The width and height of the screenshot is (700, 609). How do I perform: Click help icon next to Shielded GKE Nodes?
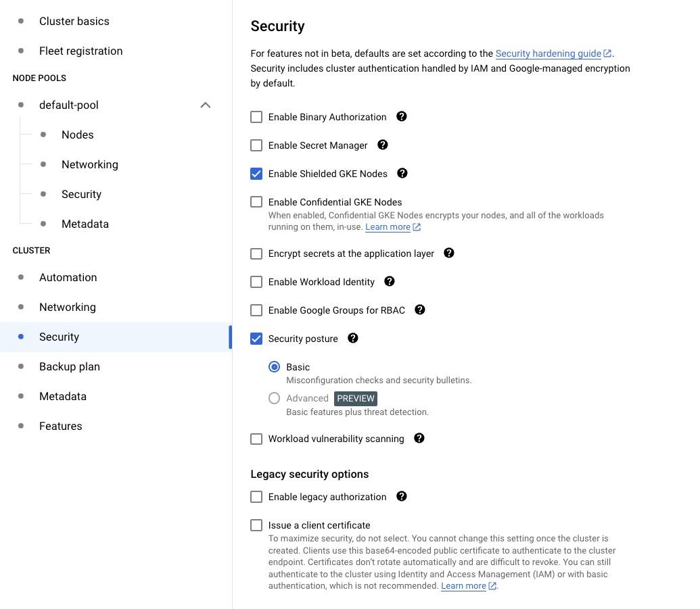(x=402, y=173)
